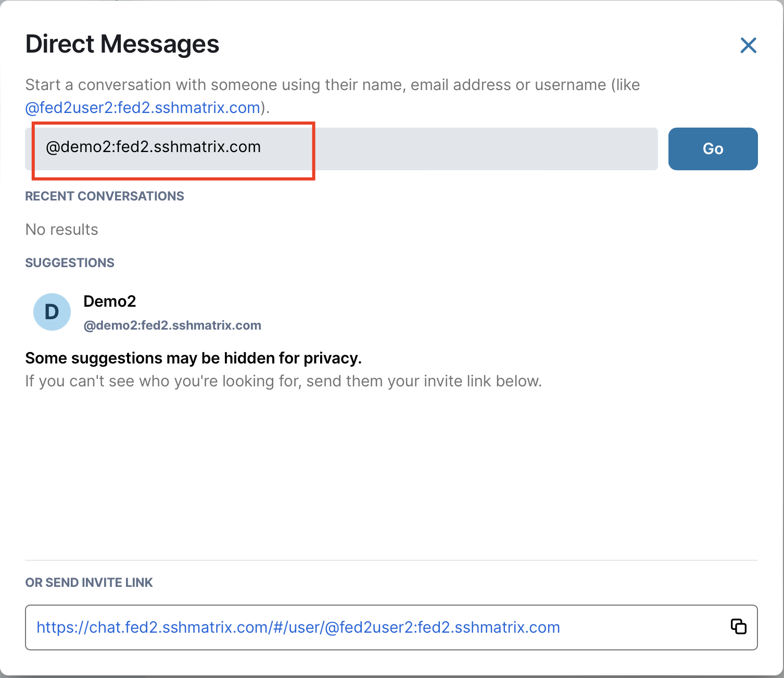This screenshot has width=784, height=678.
Task: Close the Direct Messages dialog
Action: (x=748, y=45)
